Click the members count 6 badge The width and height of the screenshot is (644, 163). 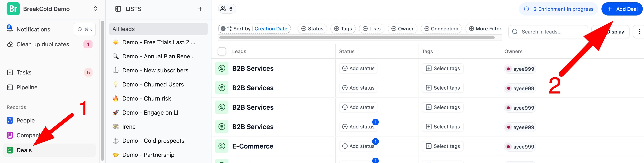227,9
